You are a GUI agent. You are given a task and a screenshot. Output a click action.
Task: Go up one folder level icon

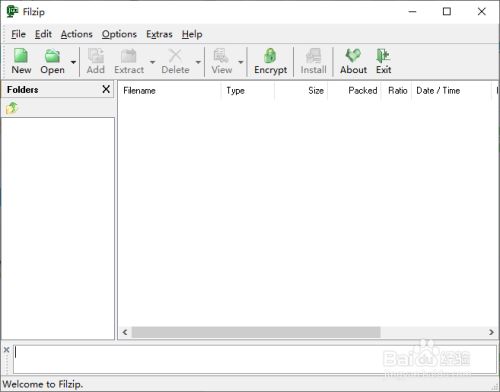click(12, 108)
